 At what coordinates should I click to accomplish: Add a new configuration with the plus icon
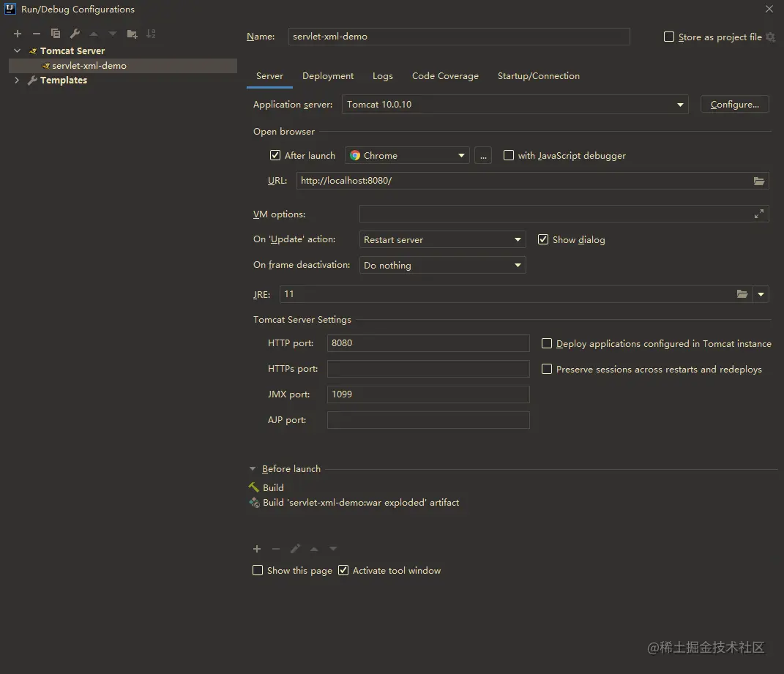(18, 34)
